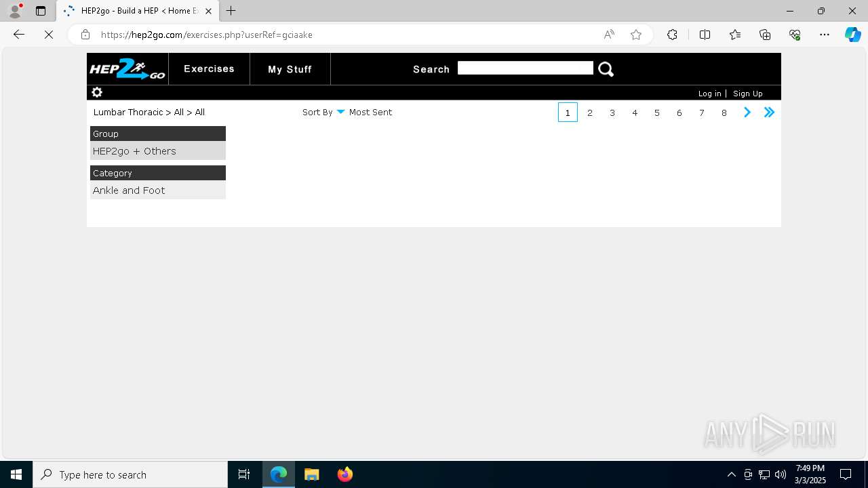Go to page 3
Screen dimensions: 868x488
click(612, 113)
